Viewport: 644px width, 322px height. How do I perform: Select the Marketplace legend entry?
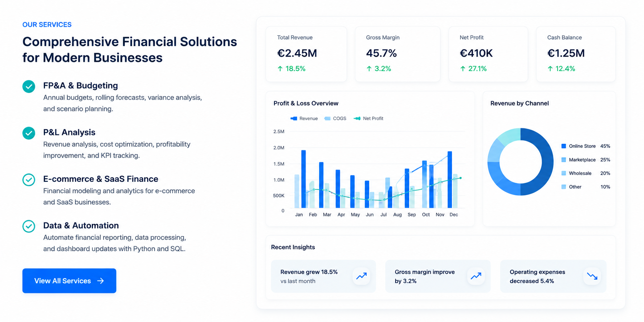click(586, 160)
